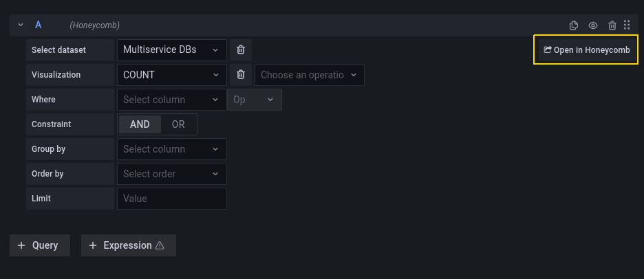Open the Choose an operation dropdown
The image size is (644, 279).
(309, 75)
